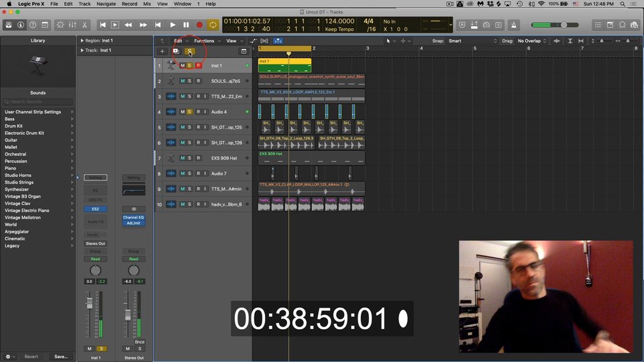This screenshot has height=362, width=644.
Task: Click the Channel EQ plugin slot
Action: click(133, 217)
